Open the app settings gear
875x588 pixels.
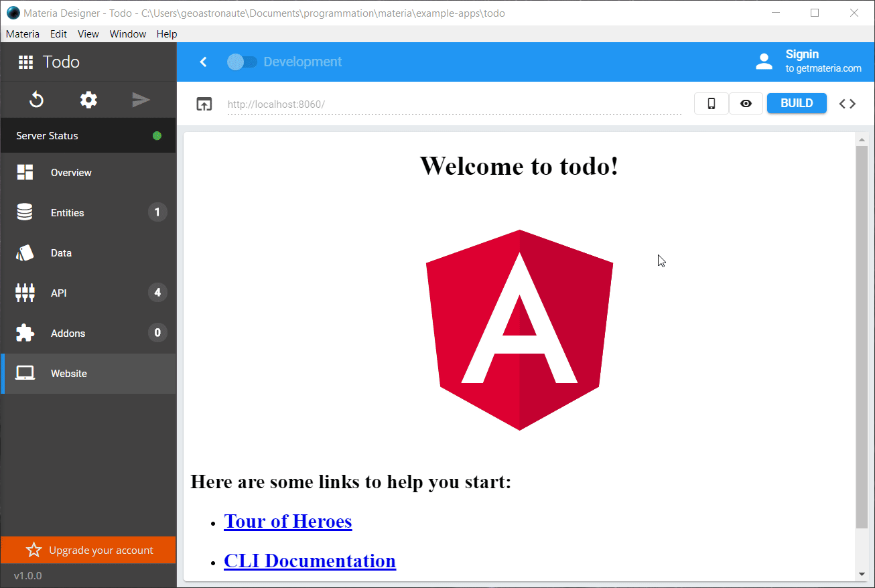pos(88,99)
